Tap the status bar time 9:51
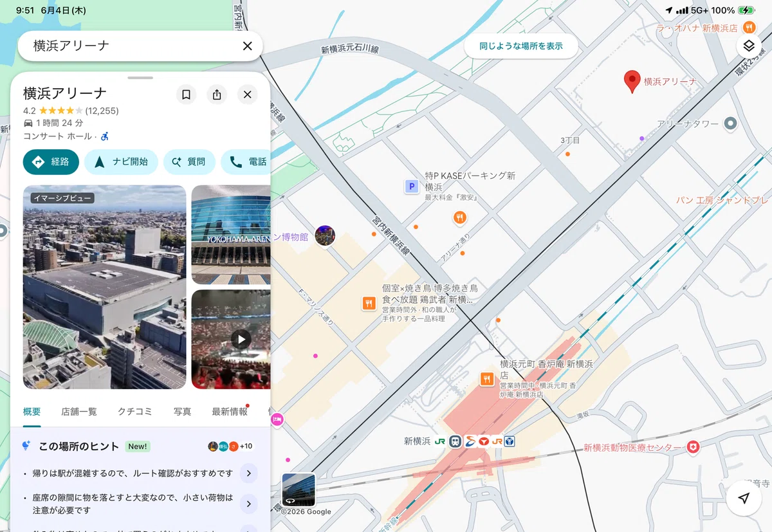 25,10
